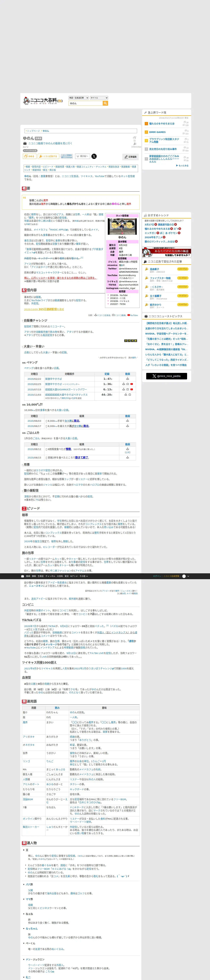Jump to 関連人物 in the table of contents
The height and width of the screenshot is (980, 210).
coord(70,167)
